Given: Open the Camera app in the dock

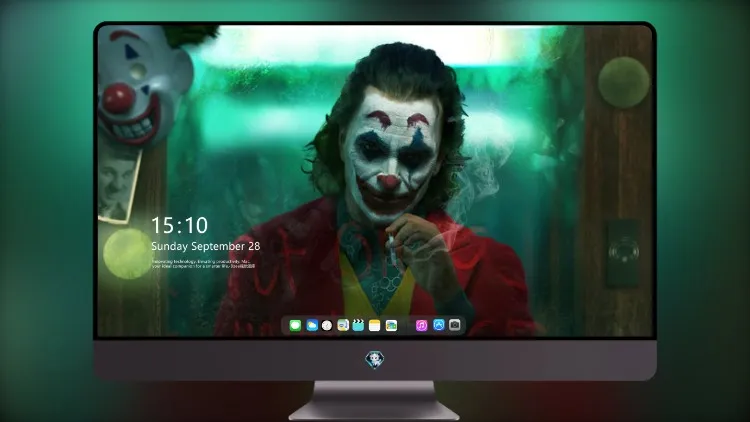Looking at the screenshot, I should [455, 325].
